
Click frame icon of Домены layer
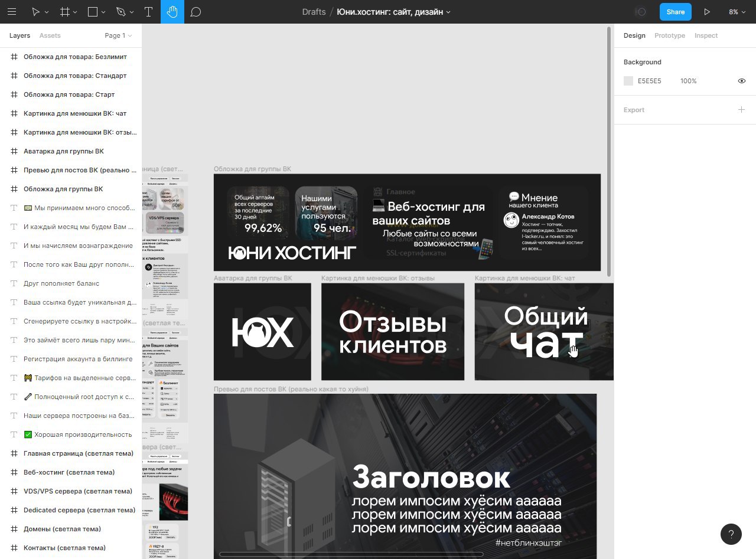[14, 529]
